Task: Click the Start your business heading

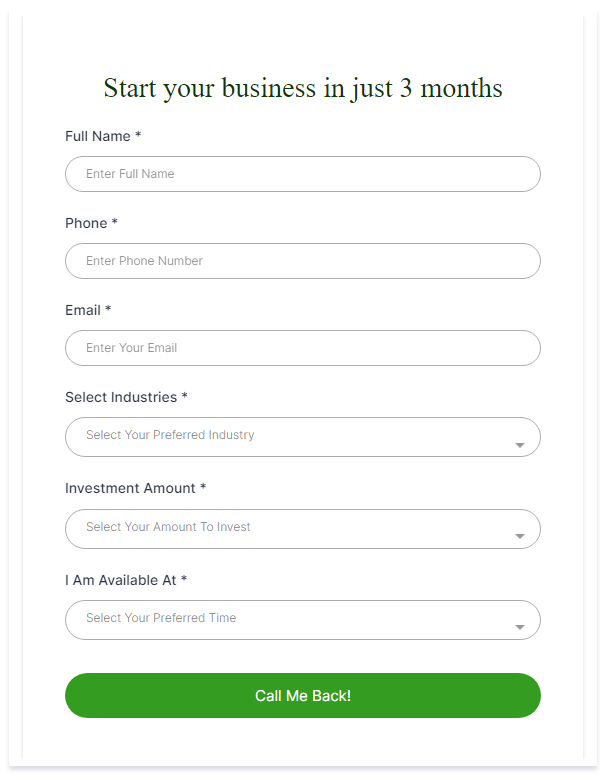Action: click(x=303, y=89)
